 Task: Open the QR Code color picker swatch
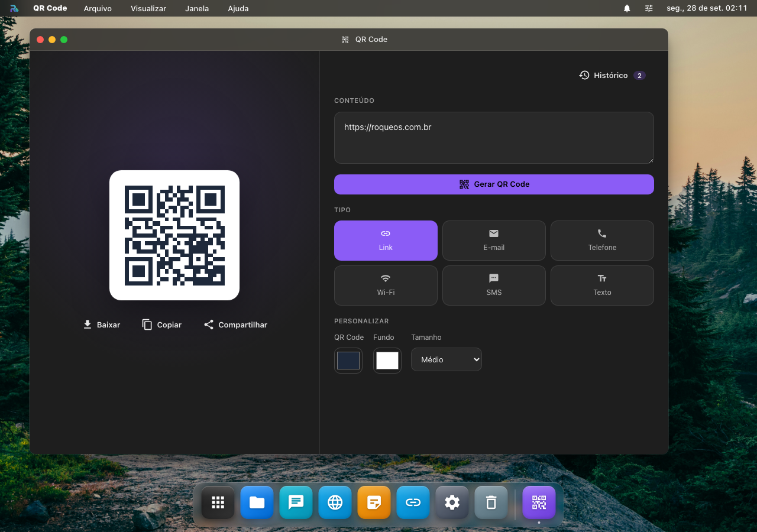[348, 361]
